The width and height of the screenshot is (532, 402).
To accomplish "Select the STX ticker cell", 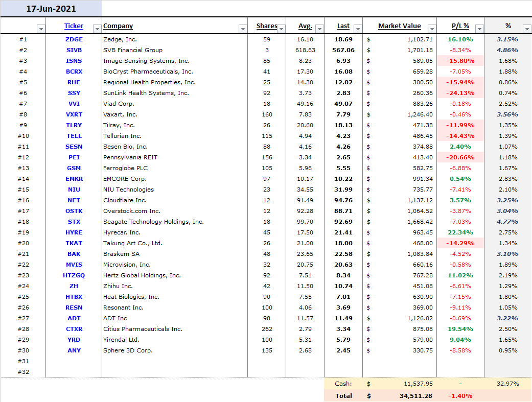I will (74, 222).
